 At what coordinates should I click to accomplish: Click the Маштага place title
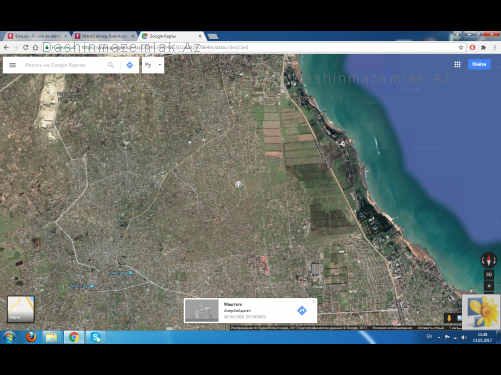pos(233,304)
